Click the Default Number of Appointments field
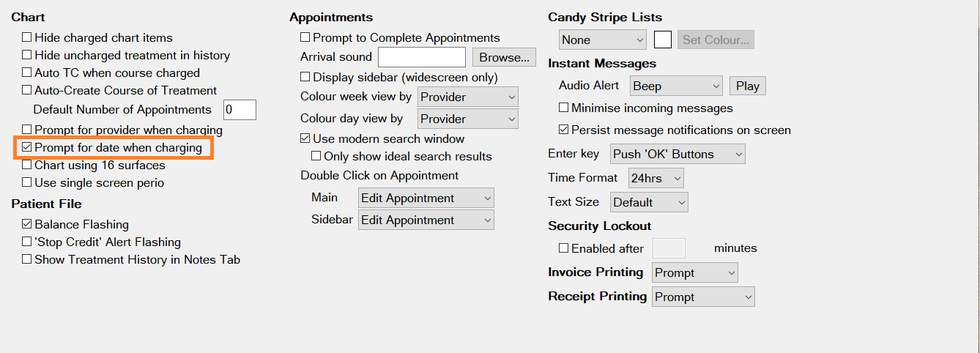The width and height of the screenshot is (980, 353). 240,110
